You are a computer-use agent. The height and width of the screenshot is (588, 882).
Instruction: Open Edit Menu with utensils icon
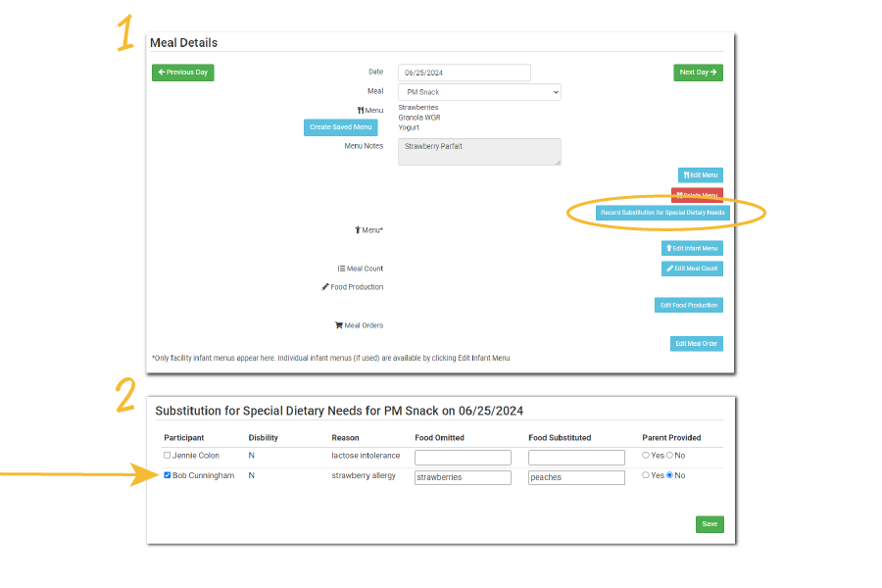pyautogui.click(x=700, y=175)
